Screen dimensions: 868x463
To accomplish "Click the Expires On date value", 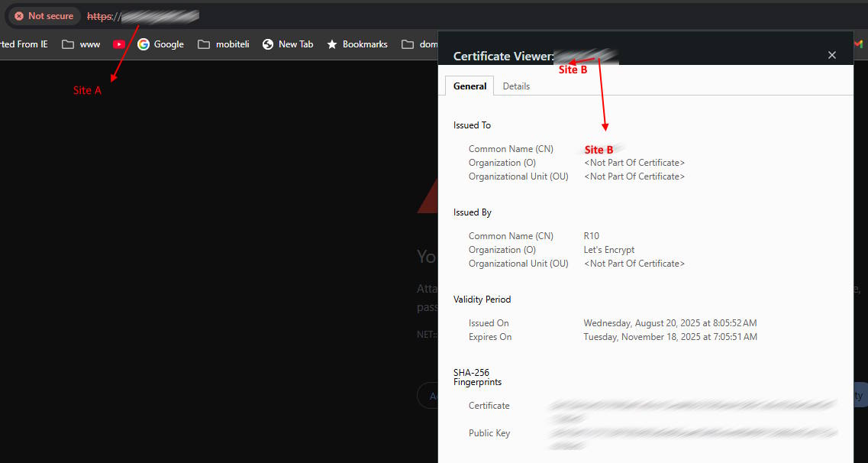I will [x=670, y=337].
